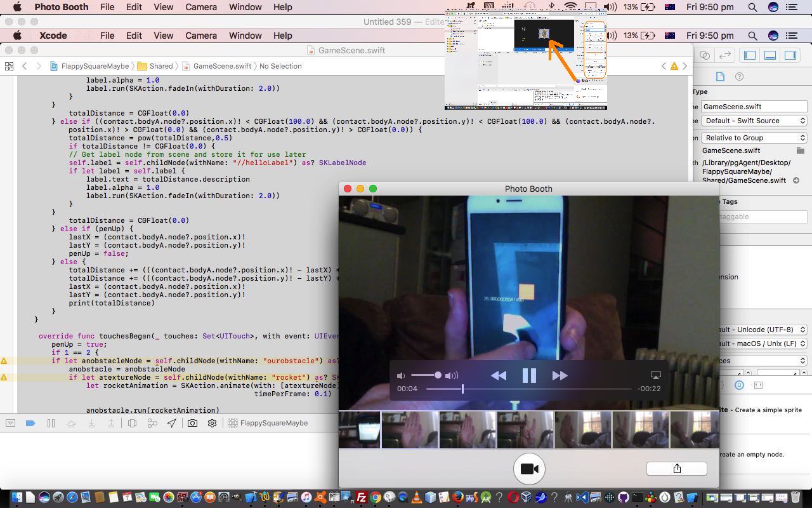The height and width of the screenshot is (508, 812).
Task: Open the Relative to Group location dropdown
Action: click(754, 138)
